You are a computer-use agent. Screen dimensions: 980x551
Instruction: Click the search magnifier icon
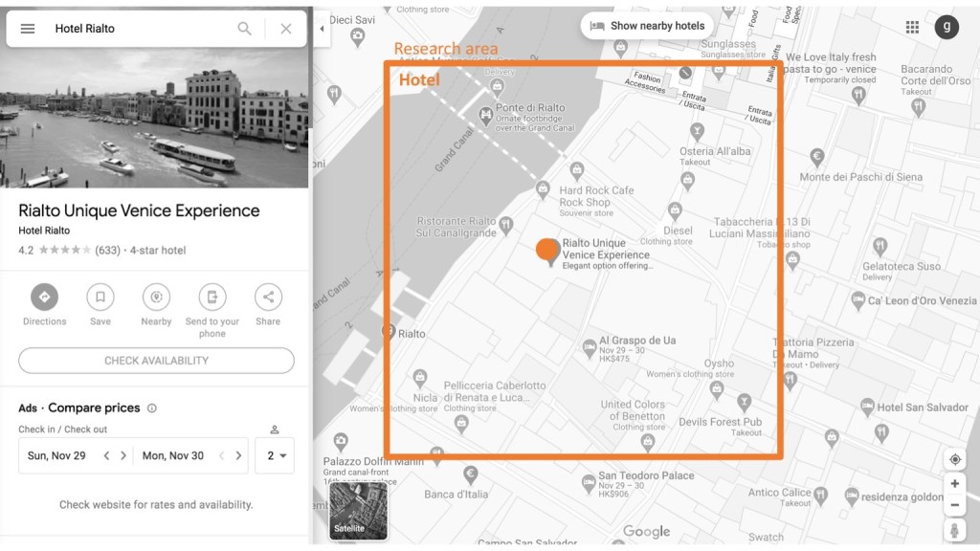pyautogui.click(x=245, y=29)
